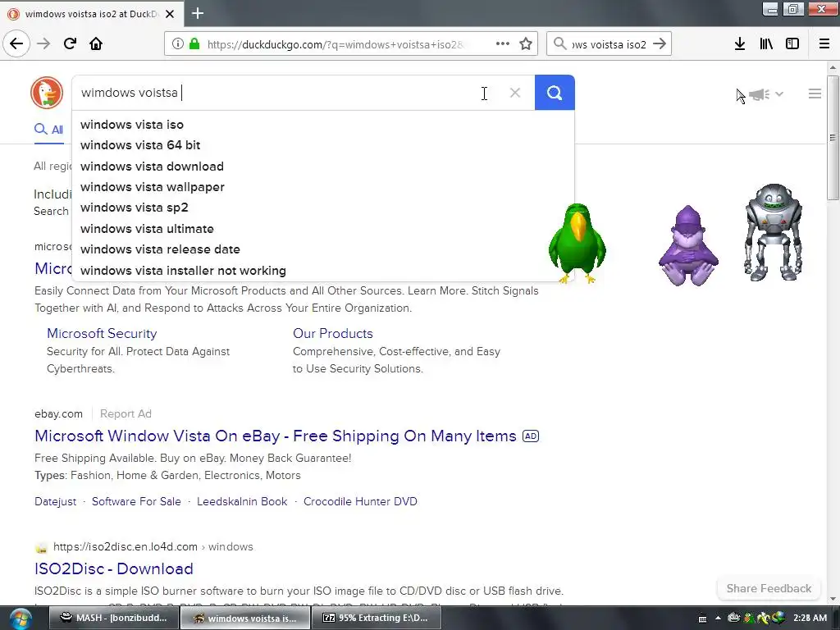Image resolution: width=840 pixels, height=630 pixels.
Task: Switch to 95% Extracting 7-Zip taskbar window
Action: (x=376, y=619)
